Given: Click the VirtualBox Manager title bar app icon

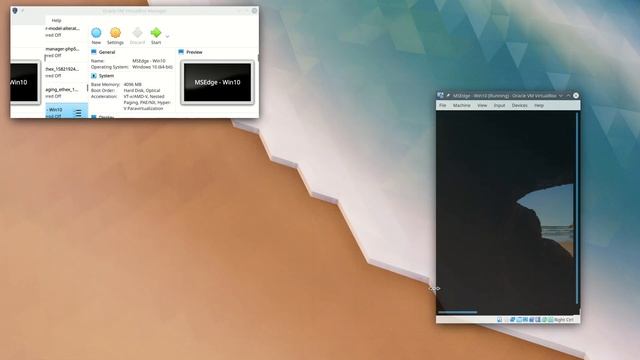Looking at the screenshot, I should (x=15, y=11).
